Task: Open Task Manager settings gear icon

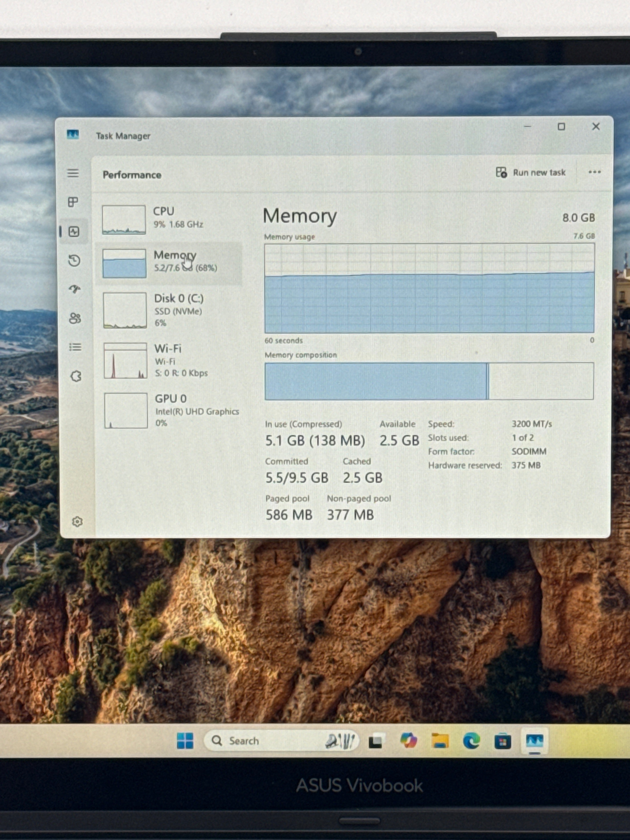Action: [x=77, y=522]
